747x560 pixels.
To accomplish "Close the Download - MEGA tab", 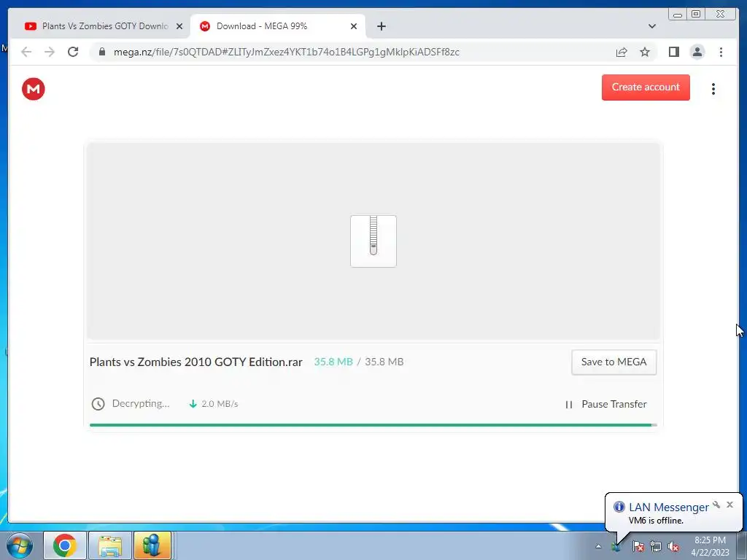I will [x=354, y=26].
